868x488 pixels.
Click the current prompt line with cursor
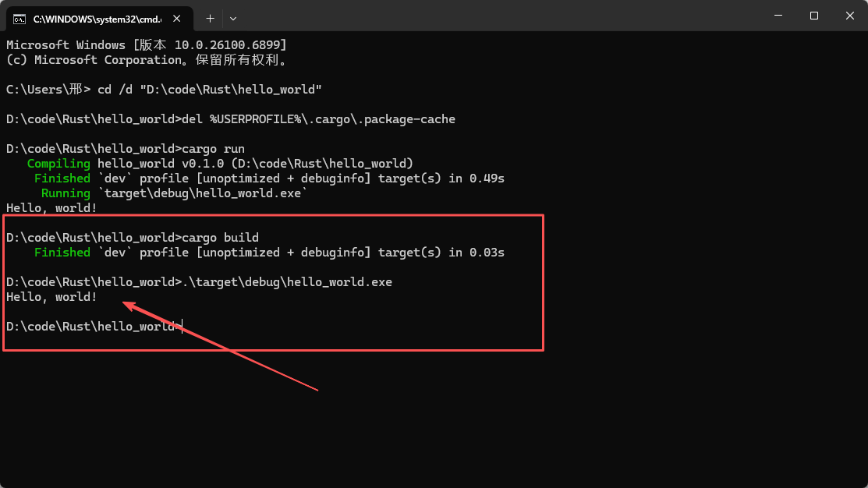[x=94, y=327]
